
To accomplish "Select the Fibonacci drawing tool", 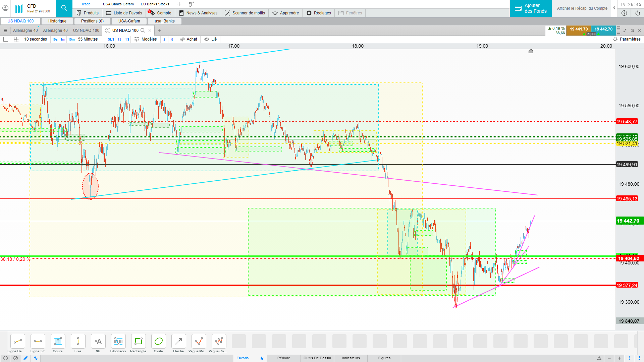I will 118,342.
